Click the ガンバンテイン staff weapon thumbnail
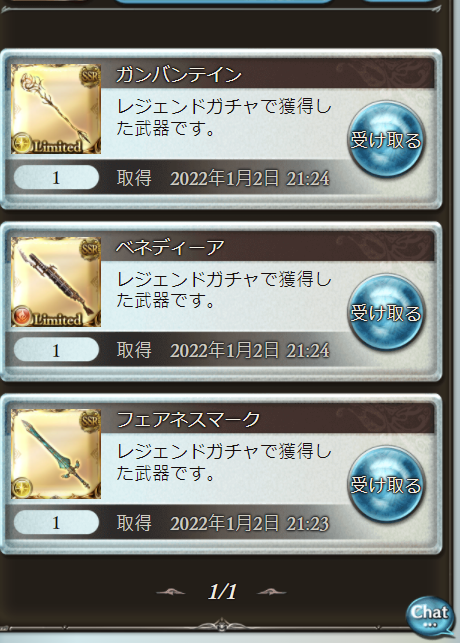The width and height of the screenshot is (460, 643). pos(56,109)
